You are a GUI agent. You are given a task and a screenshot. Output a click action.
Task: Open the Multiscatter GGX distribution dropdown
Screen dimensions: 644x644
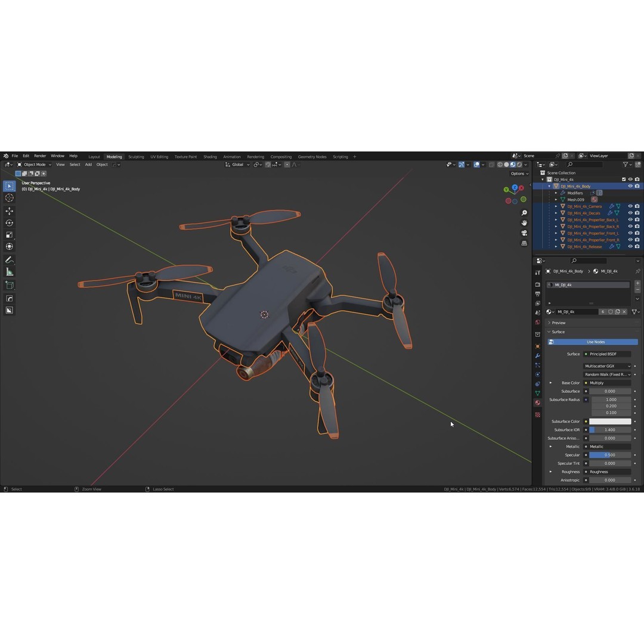coord(607,366)
